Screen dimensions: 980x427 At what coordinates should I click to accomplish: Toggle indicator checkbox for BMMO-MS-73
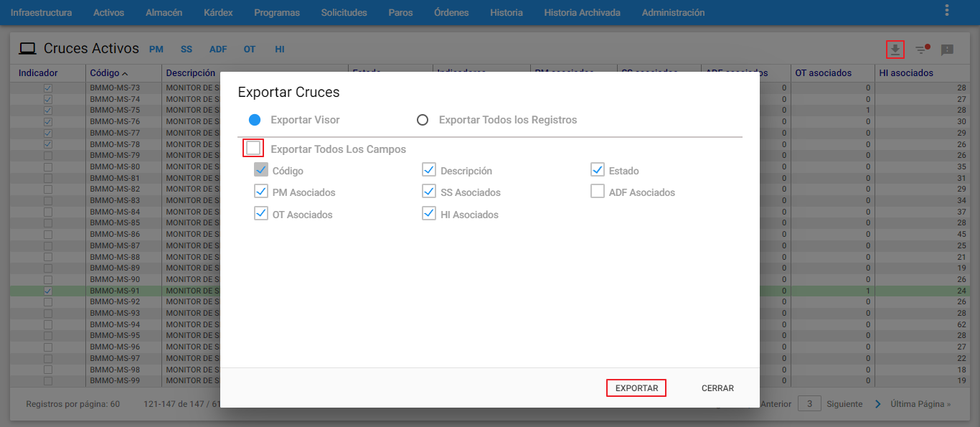[x=48, y=88]
